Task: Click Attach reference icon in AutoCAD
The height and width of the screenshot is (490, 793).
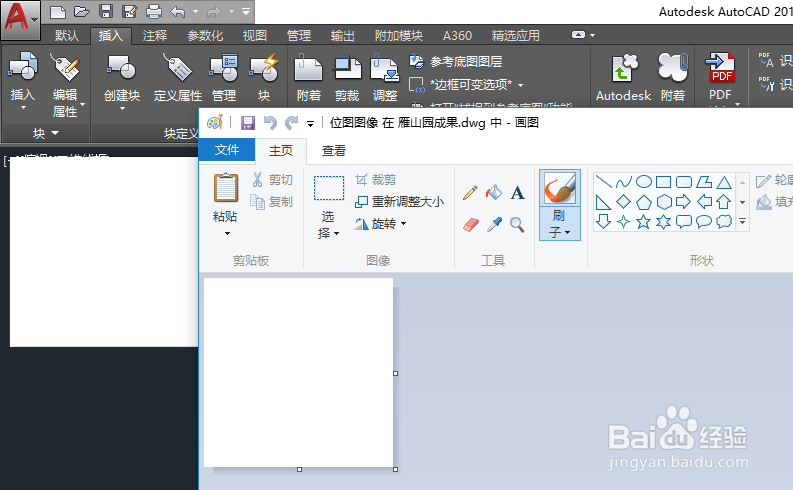Action: tap(309, 66)
